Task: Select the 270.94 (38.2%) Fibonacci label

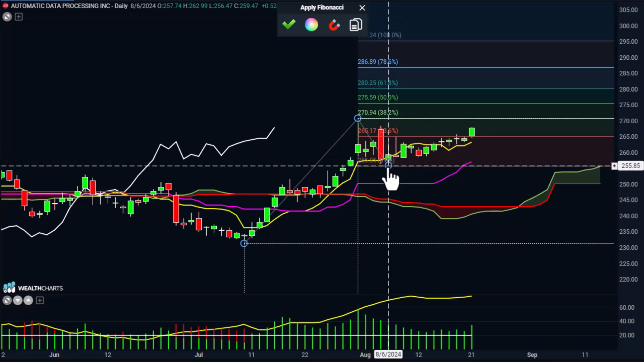Action: pyautogui.click(x=378, y=113)
